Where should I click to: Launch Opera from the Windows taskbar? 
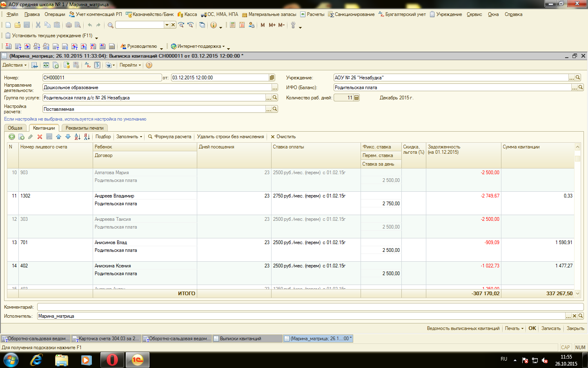[x=112, y=360]
